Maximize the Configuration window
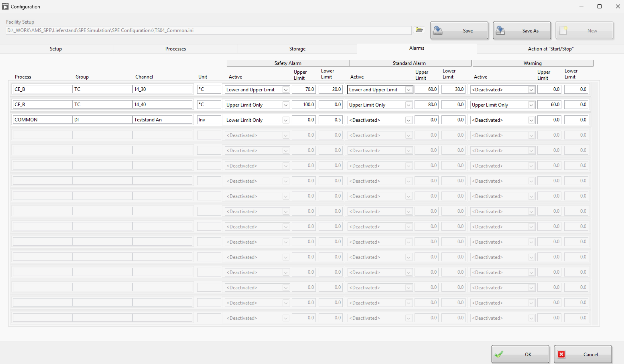This screenshot has width=624, height=364. [x=599, y=6]
